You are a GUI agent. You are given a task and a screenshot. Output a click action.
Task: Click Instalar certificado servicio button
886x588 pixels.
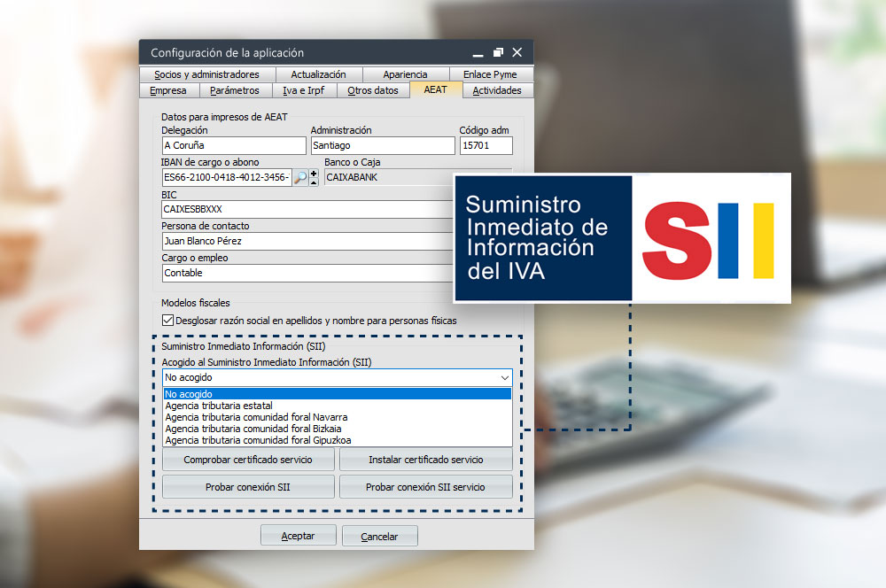coord(425,460)
